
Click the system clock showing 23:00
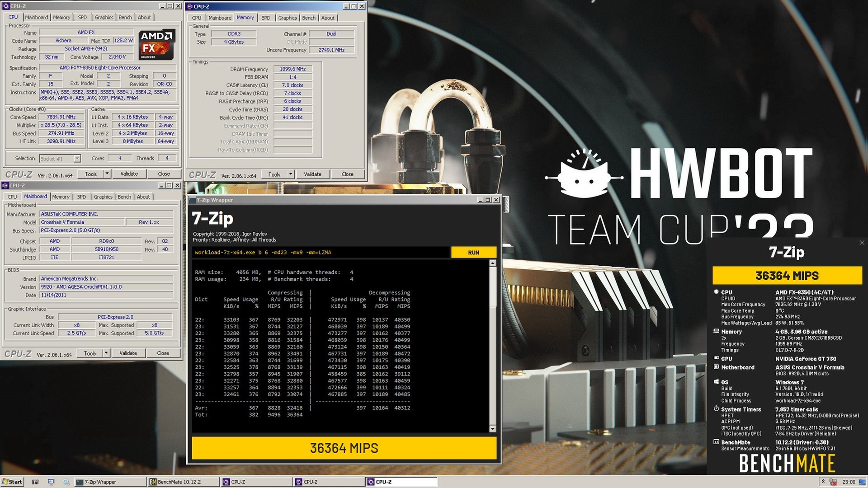tap(849, 482)
